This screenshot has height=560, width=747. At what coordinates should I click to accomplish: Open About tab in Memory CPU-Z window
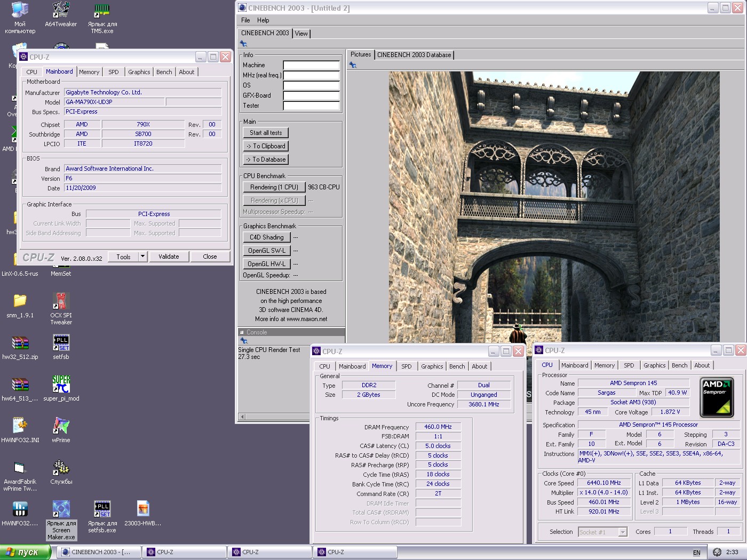(x=479, y=366)
